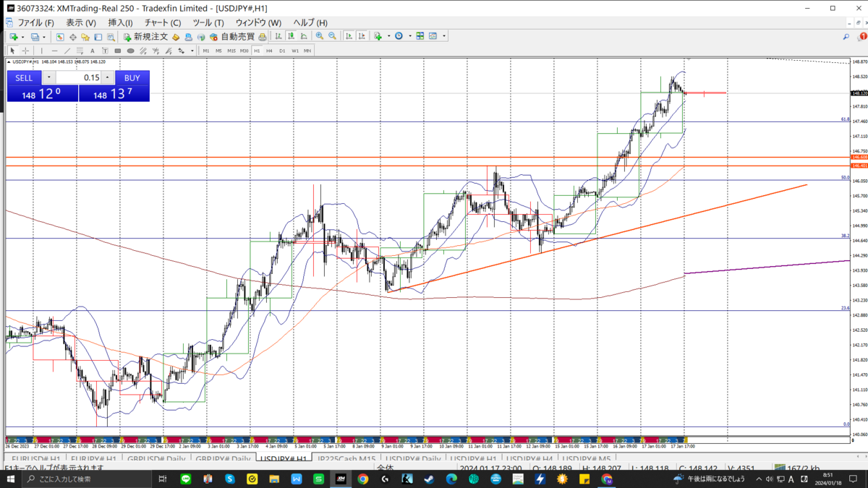Click the Zoom In magnifier icon

[x=320, y=36]
